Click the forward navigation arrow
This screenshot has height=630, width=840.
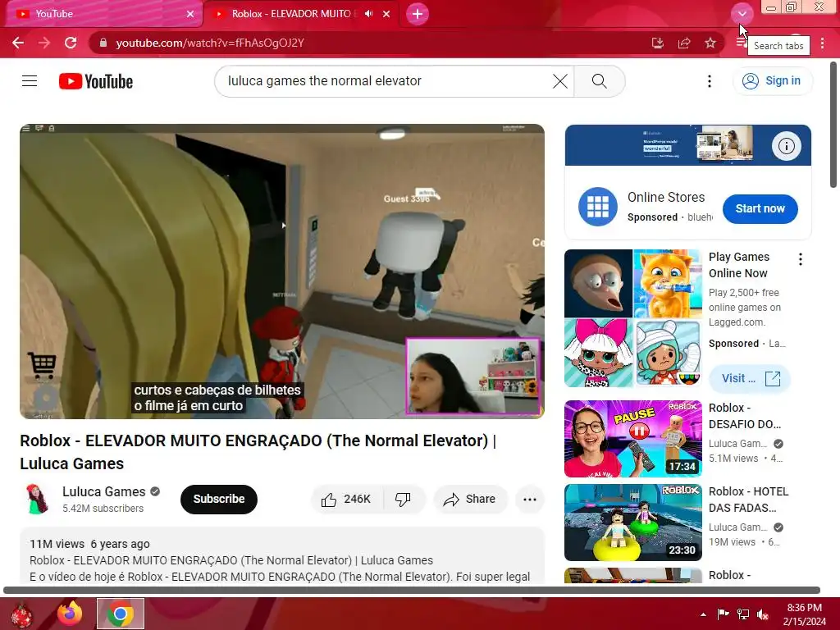[x=44, y=43]
